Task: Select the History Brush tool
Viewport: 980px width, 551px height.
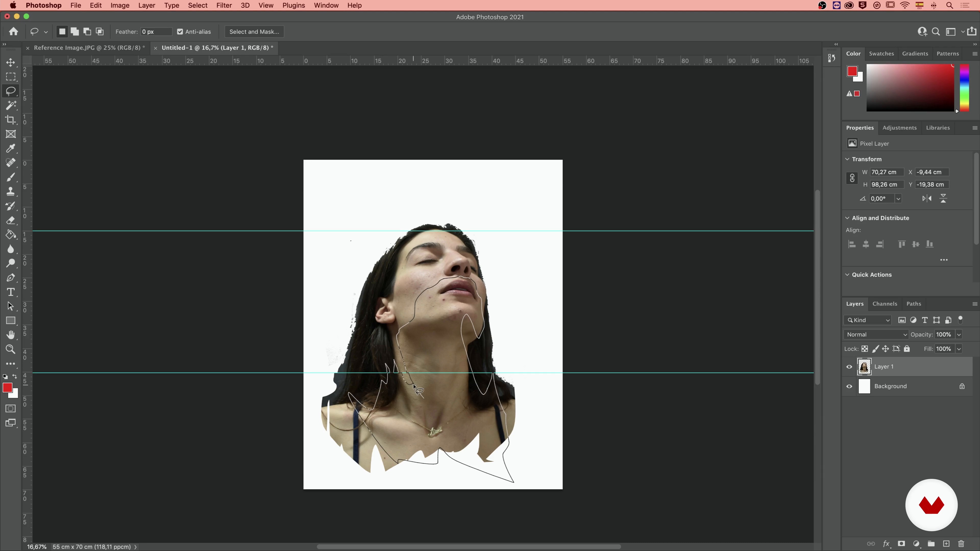Action: (x=11, y=206)
